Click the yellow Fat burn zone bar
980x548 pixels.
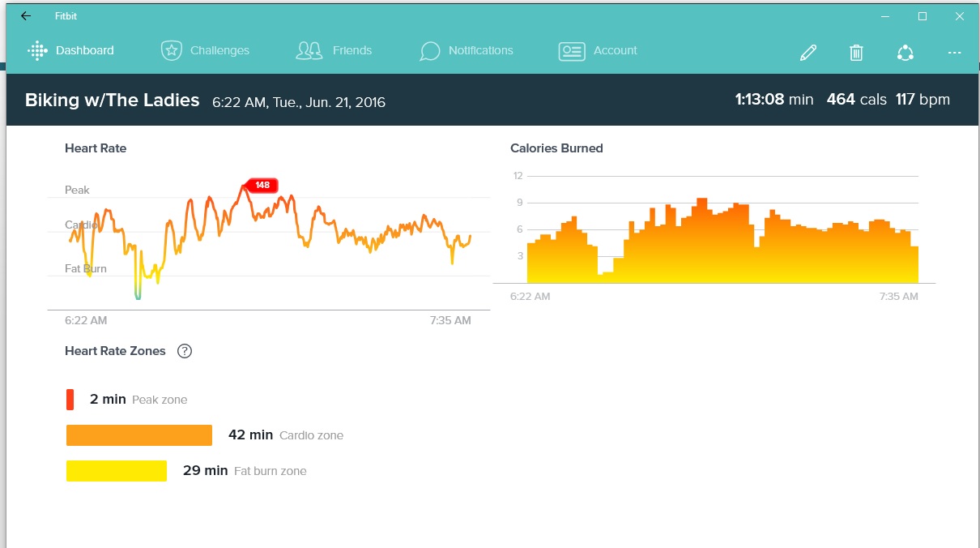pos(117,471)
